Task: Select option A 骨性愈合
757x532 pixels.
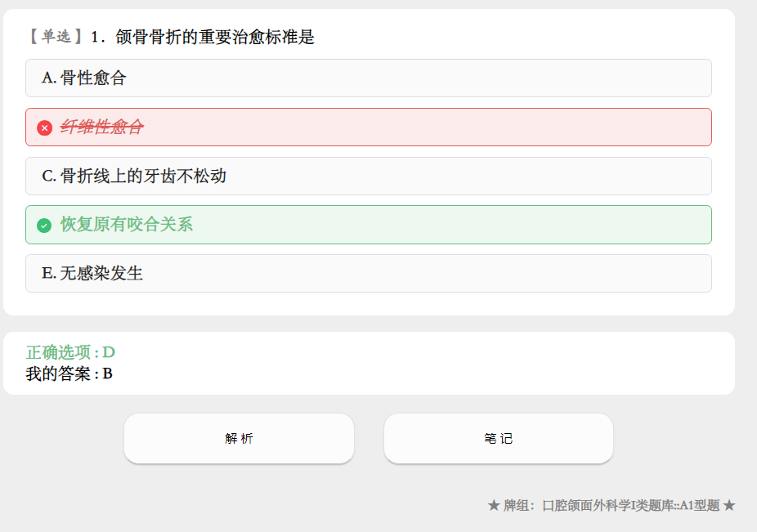Action: [x=369, y=78]
